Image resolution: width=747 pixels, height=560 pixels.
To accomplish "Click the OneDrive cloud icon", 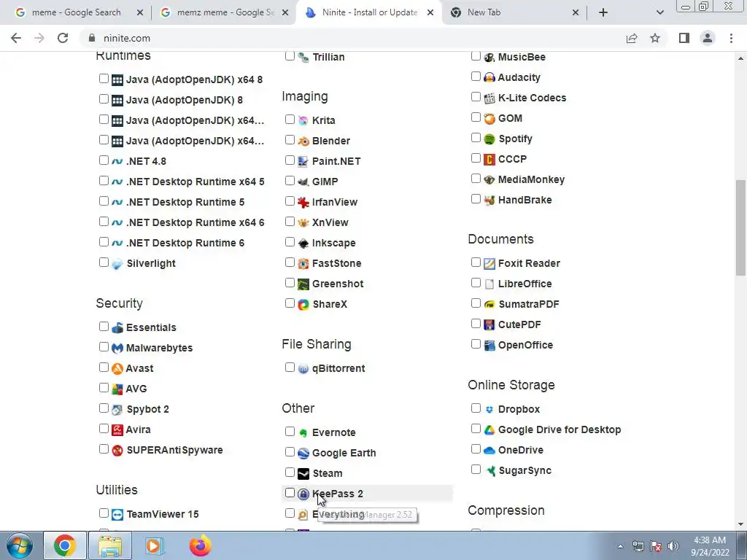I will pos(489,451).
